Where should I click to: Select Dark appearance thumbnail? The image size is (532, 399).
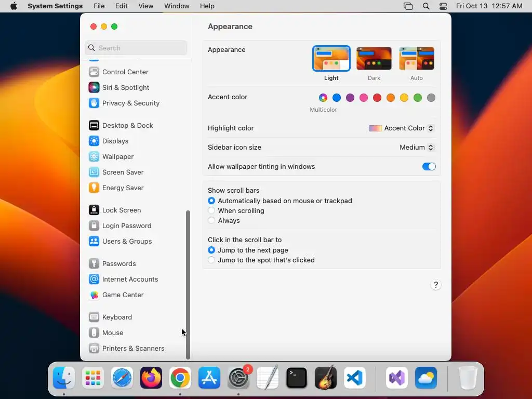[374, 59]
